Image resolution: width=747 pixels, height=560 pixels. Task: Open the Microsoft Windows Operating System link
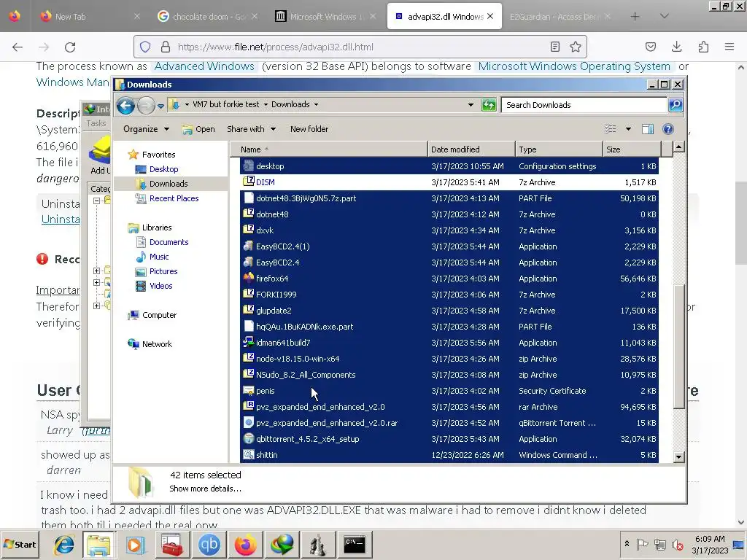(x=574, y=66)
